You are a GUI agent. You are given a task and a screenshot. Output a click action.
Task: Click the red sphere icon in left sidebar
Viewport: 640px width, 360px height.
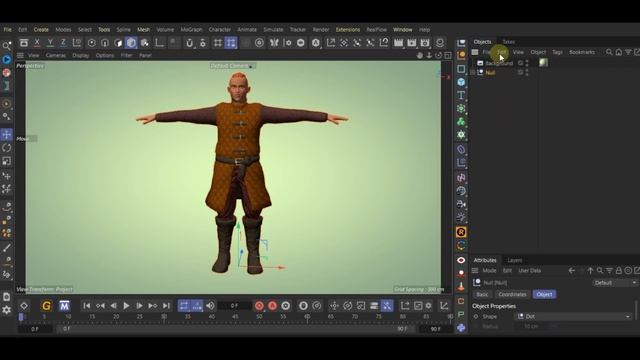7,73
